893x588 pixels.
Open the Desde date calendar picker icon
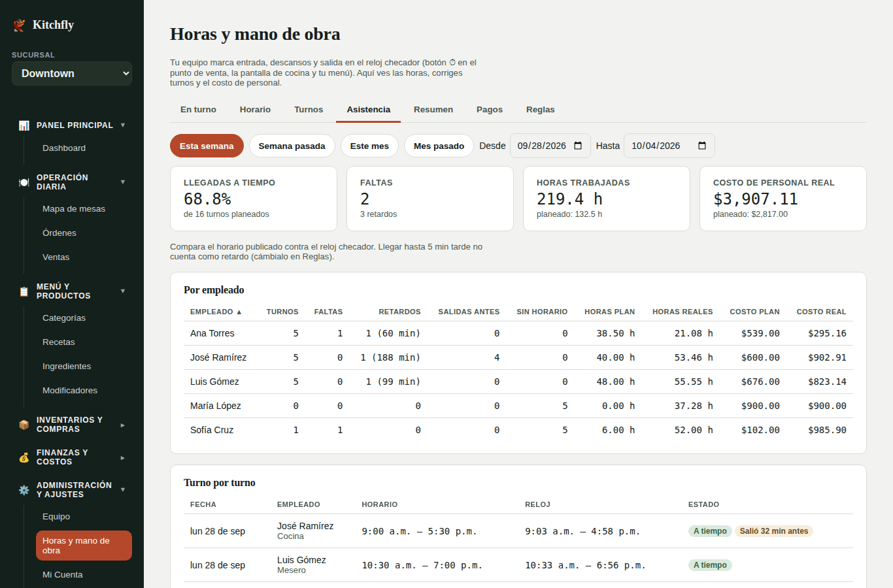[578, 146]
